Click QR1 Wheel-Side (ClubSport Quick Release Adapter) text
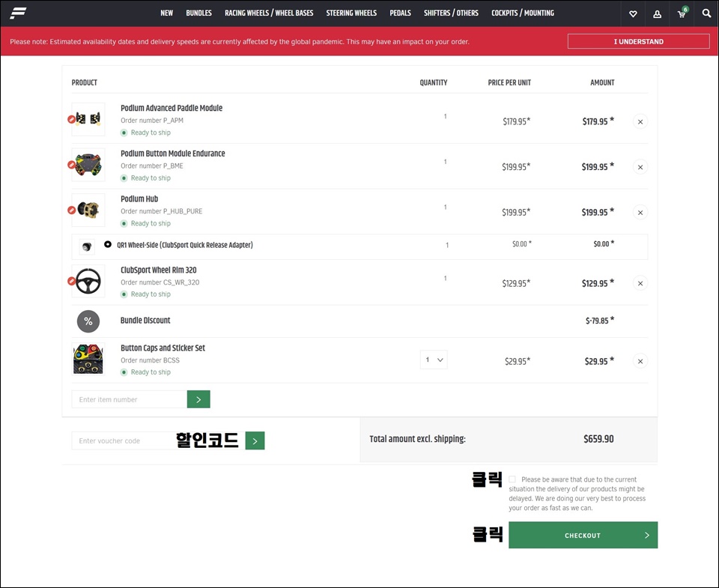Image resolution: width=719 pixels, height=588 pixels. (x=185, y=245)
